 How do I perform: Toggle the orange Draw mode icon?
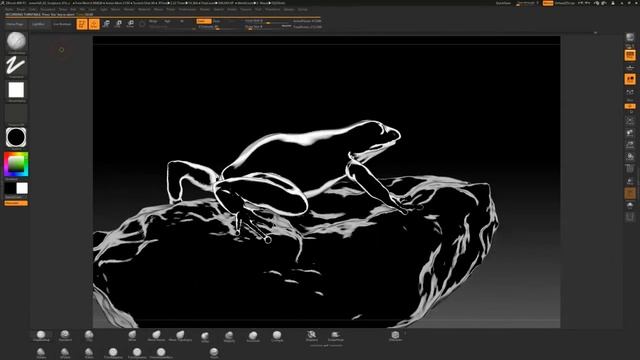pyautogui.click(x=94, y=24)
